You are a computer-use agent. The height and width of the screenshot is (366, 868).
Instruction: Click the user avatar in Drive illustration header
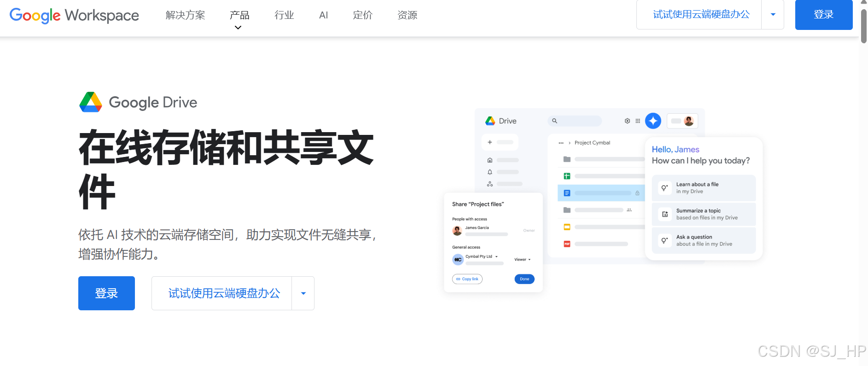click(x=689, y=121)
